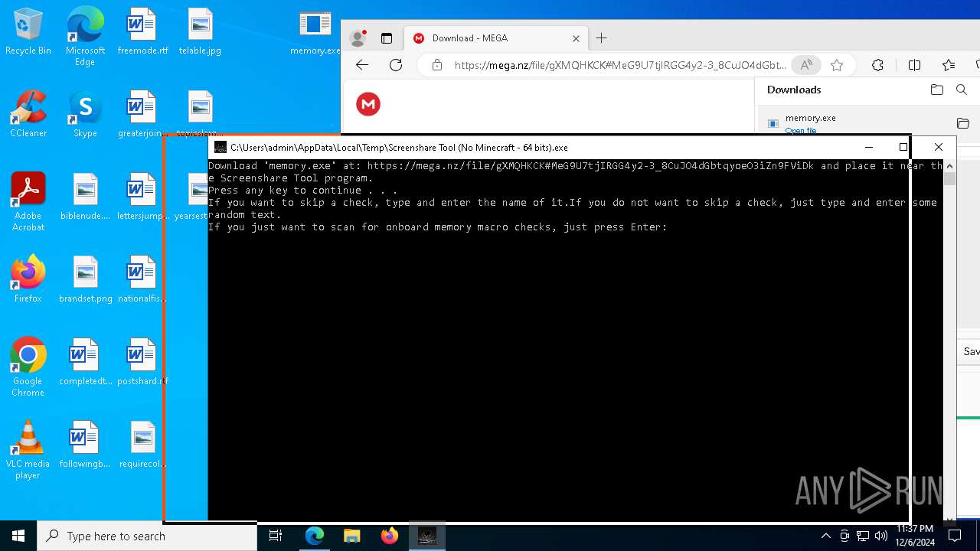Open the followingb document

pyautogui.click(x=85, y=445)
